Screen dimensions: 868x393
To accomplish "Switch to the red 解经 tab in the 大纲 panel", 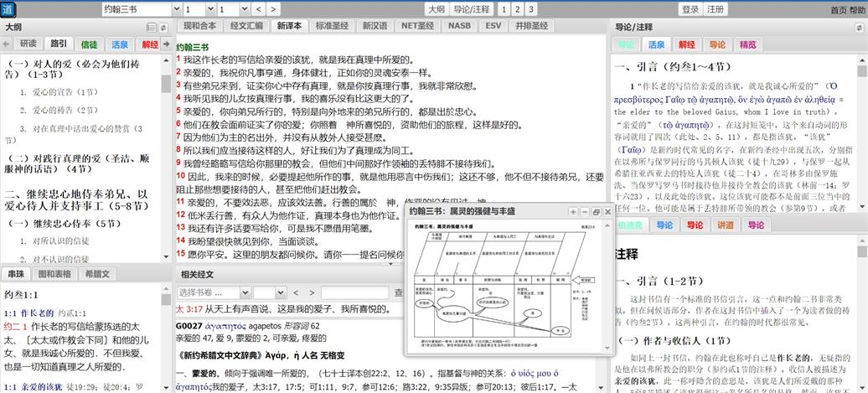I will 149,44.
